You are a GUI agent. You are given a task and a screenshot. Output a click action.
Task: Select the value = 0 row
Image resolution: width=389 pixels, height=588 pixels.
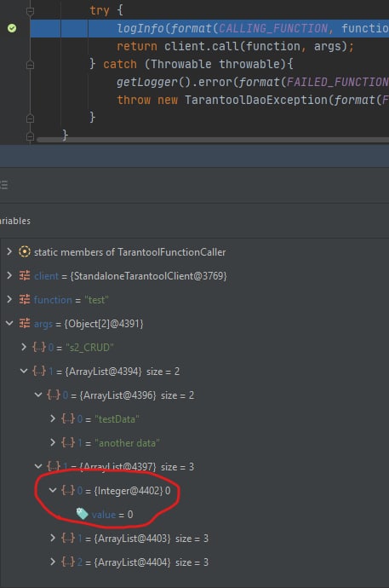(194, 514)
